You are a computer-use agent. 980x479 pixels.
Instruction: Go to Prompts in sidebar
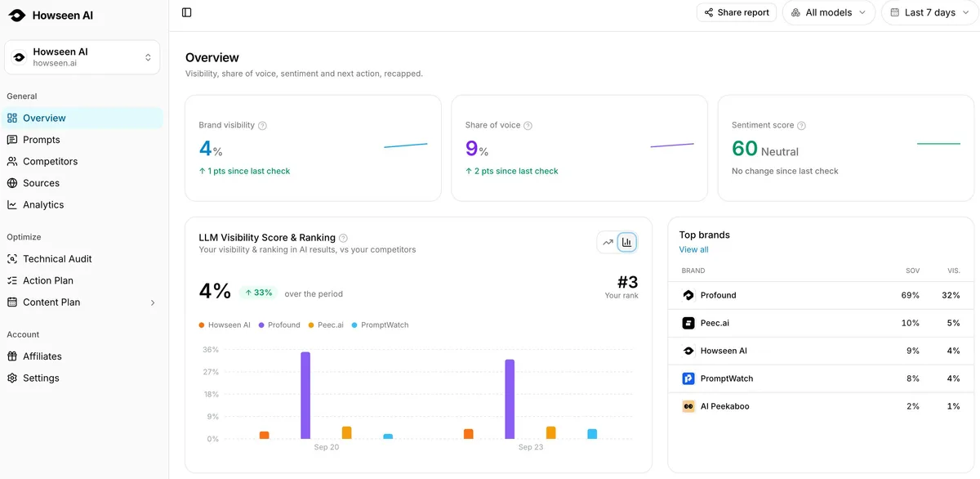[x=82, y=140]
